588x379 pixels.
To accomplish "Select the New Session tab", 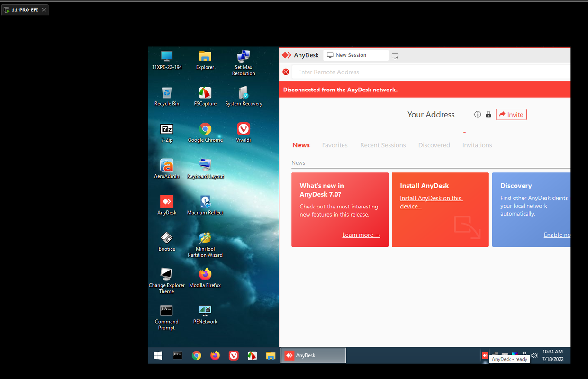I will (x=356, y=55).
